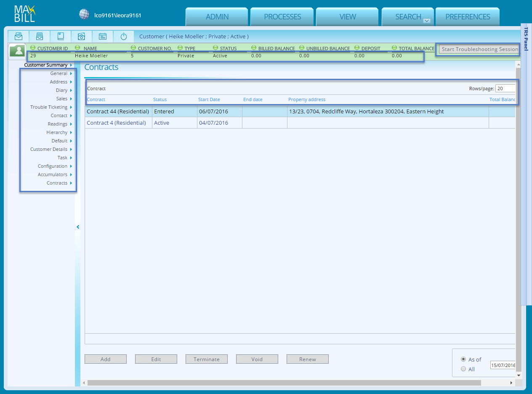The height and width of the screenshot is (394, 532).
Task: Expand the Customer Details sidebar section
Action: click(49, 149)
